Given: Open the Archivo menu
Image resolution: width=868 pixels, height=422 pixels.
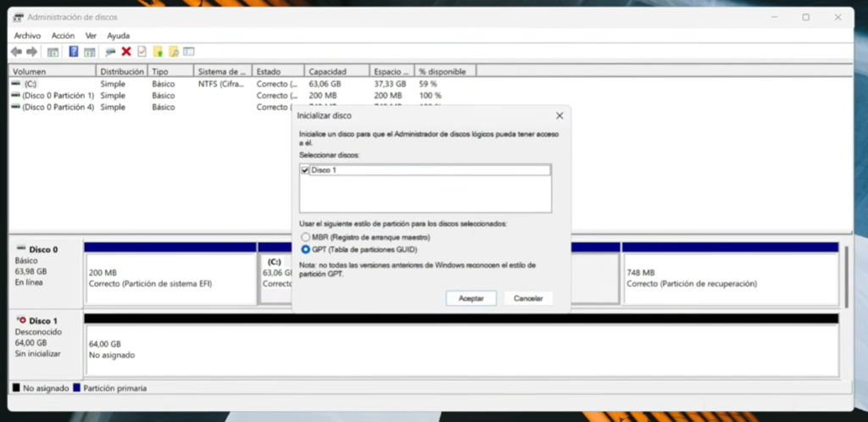Looking at the screenshot, I should pos(27,36).
